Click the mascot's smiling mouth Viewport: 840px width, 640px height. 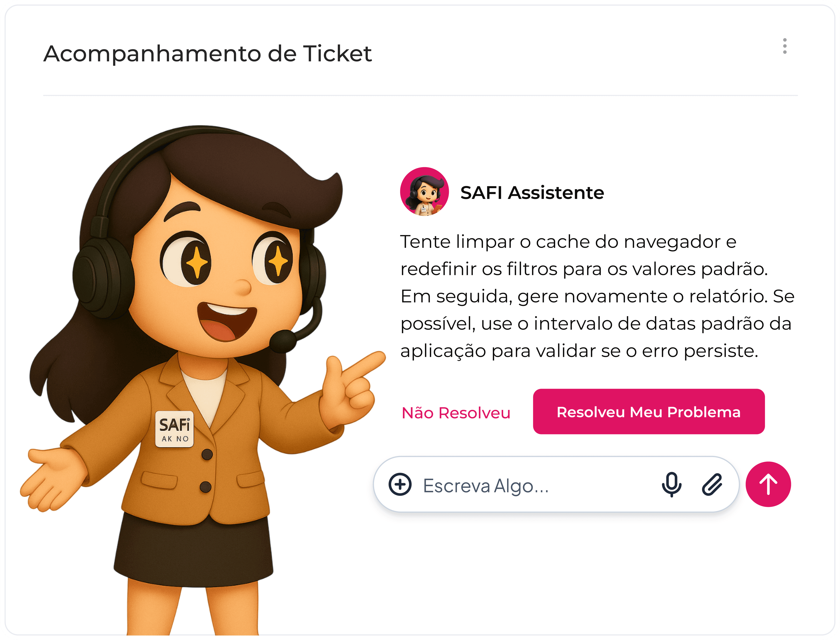(226, 321)
